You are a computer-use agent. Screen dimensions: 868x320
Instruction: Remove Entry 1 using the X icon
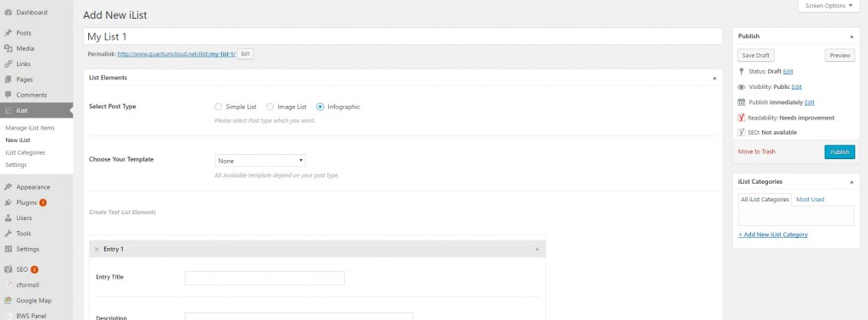click(x=97, y=249)
